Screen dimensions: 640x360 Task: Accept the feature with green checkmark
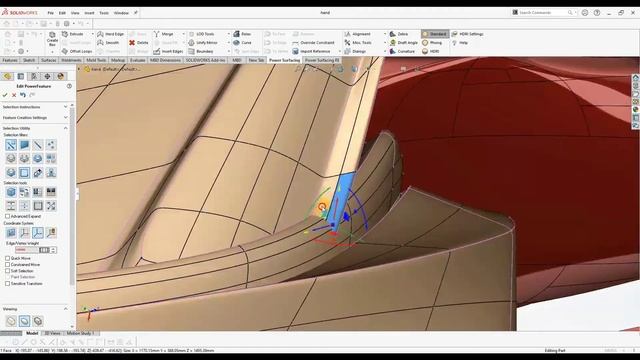point(5,95)
